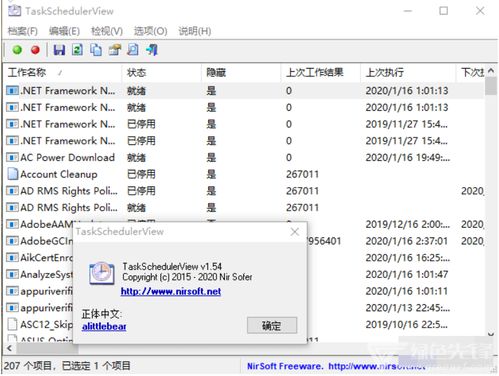
Task: Click TaskSchedulerView v1.54 version text
Action: point(172,266)
